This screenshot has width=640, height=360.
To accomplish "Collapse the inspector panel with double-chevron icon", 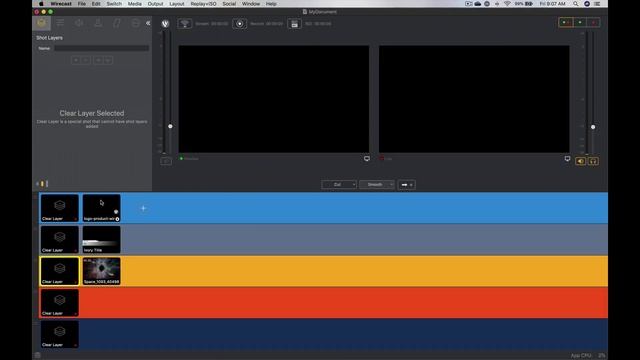I will click(x=148, y=23).
